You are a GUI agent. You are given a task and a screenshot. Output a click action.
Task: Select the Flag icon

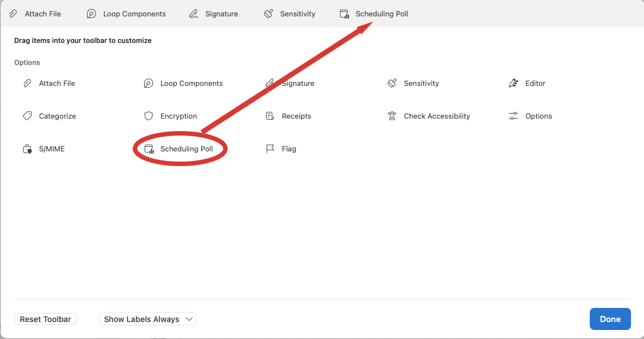[x=270, y=149]
